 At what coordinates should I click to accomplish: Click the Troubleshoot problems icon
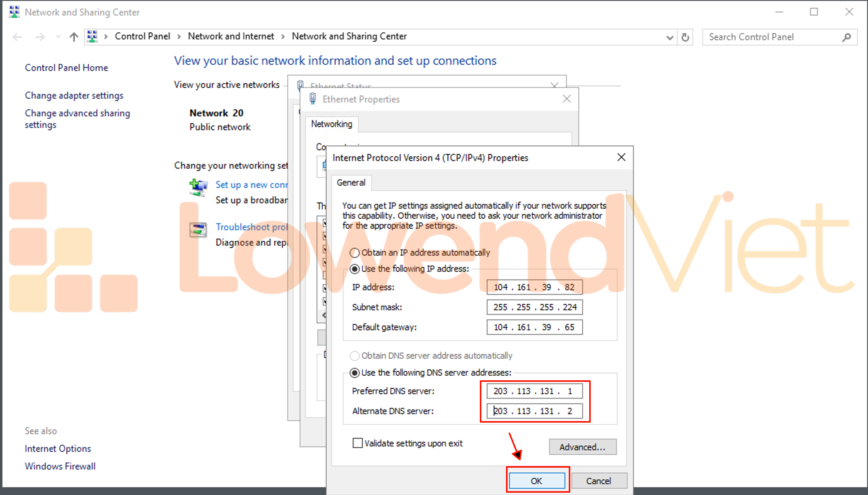[198, 230]
